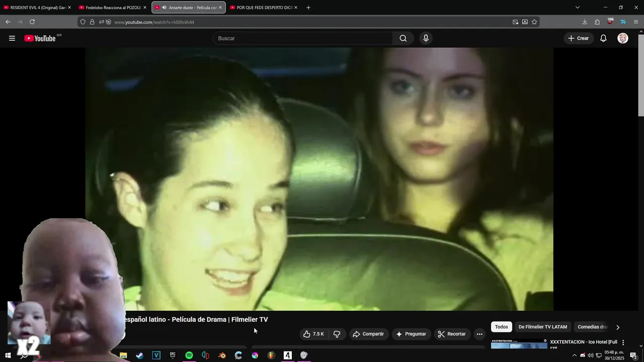Open the browser application menu
The image size is (644, 362).
pos(636,22)
